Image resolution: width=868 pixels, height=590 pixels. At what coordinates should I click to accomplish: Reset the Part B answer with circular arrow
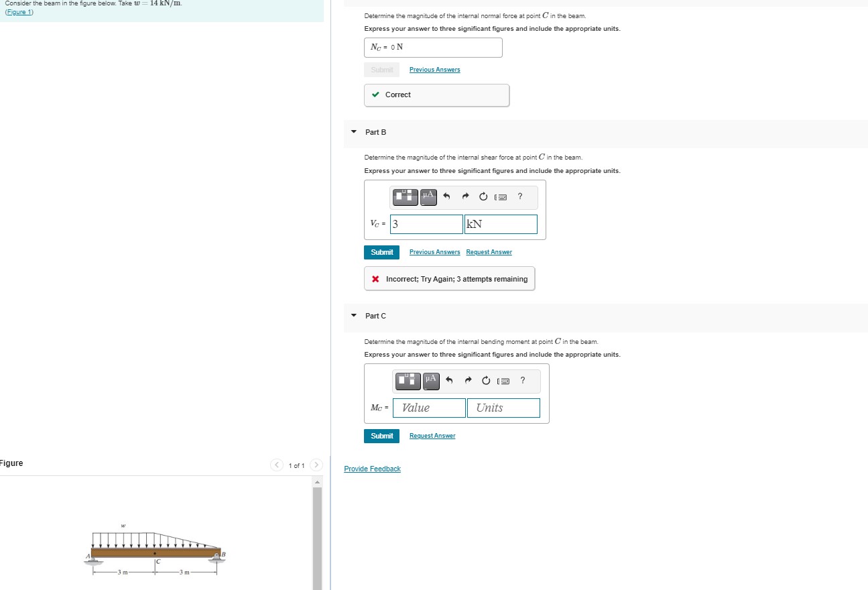click(484, 197)
